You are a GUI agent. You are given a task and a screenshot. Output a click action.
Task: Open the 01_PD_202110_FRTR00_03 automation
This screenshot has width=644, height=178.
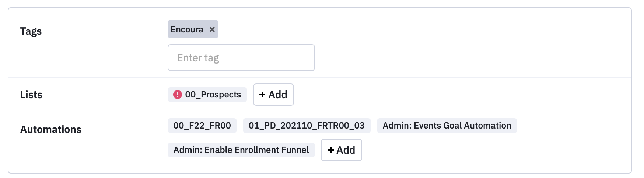[307, 126]
